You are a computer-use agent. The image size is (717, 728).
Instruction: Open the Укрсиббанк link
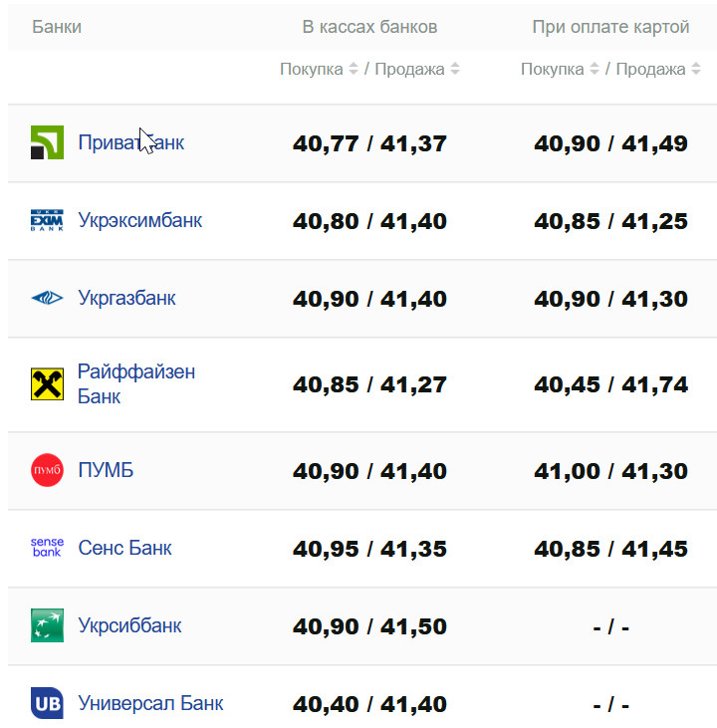coord(129,625)
